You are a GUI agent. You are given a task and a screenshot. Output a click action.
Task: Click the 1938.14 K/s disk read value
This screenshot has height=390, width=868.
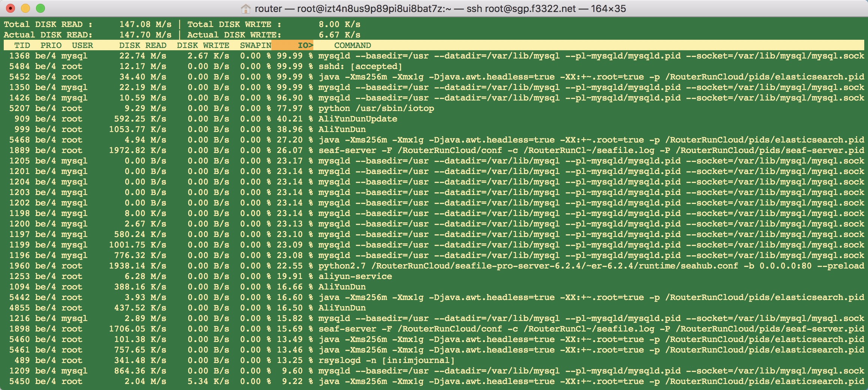coord(138,266)
